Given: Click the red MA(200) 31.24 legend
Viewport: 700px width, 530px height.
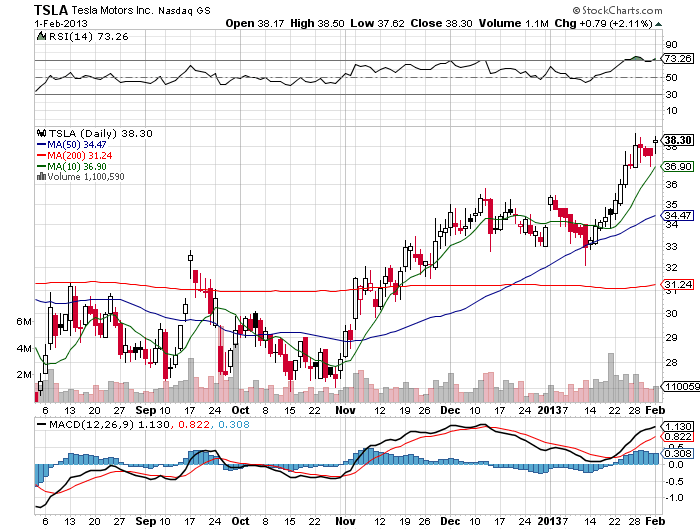Looking at the screenshot, I should [74, 155].
